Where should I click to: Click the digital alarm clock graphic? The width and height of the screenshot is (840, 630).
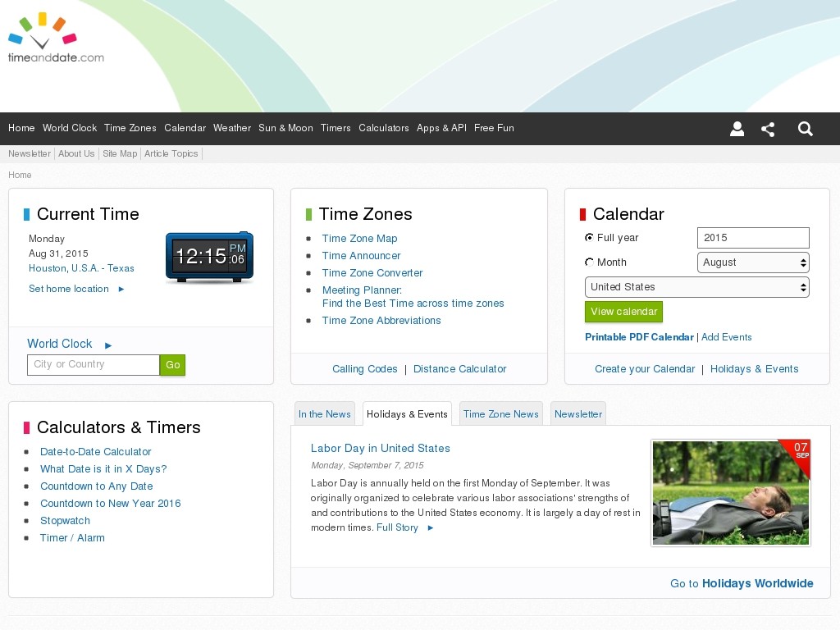point(209,258)
